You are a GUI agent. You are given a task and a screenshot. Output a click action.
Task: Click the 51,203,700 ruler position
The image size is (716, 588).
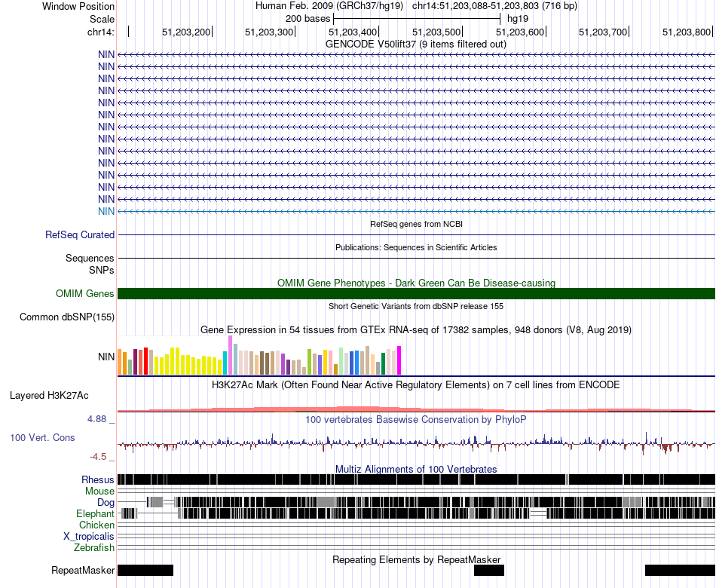point(603,32)
